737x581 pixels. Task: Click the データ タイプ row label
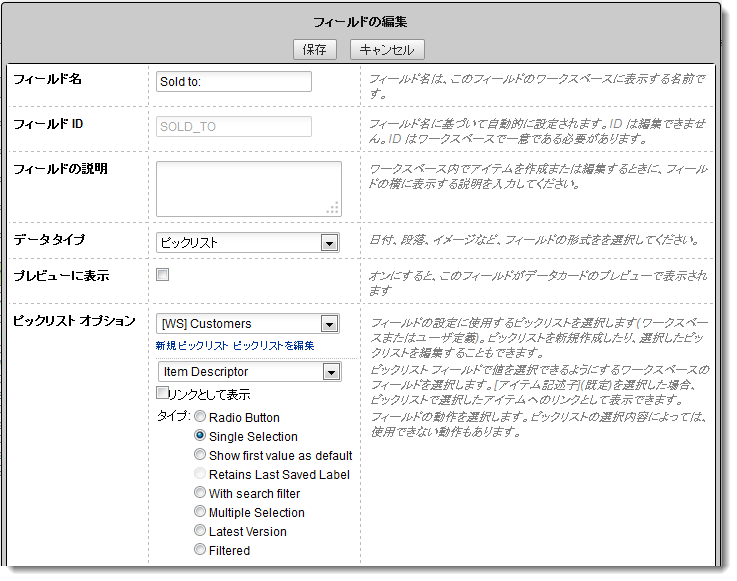coord(49,240)
